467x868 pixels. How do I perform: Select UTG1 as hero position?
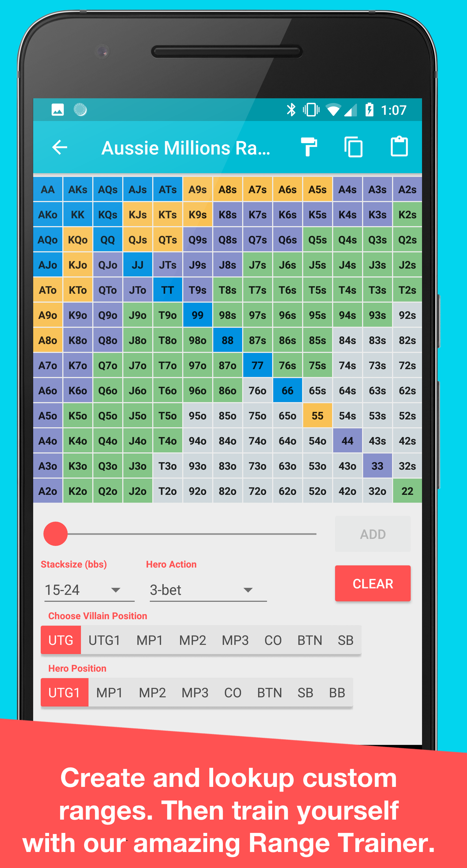(64, 692)
